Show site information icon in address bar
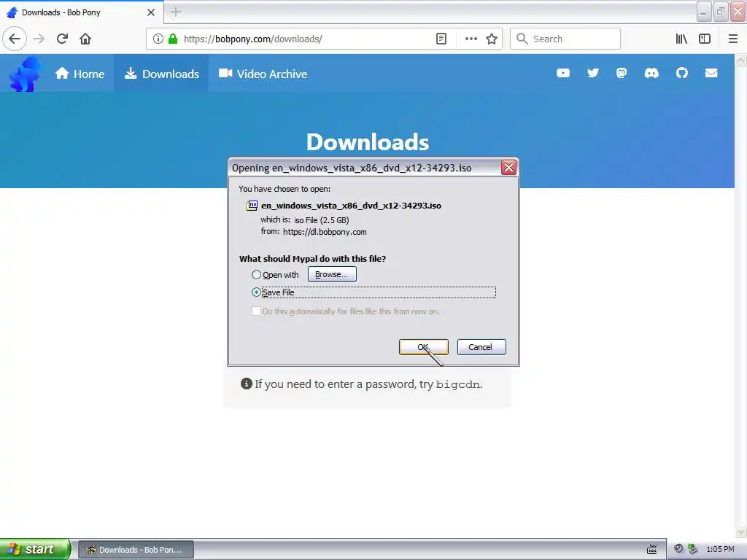 click(x=158, y=39)
